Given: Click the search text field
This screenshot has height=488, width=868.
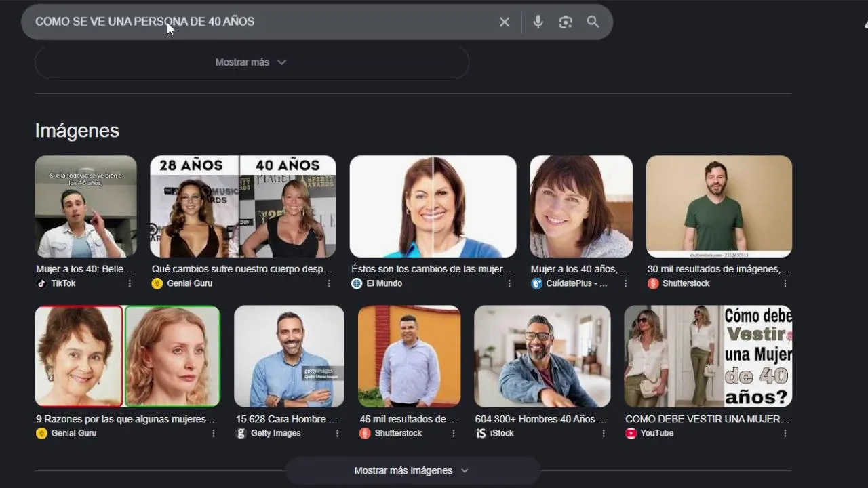Looking at the screenshot, I should point(261,22).
